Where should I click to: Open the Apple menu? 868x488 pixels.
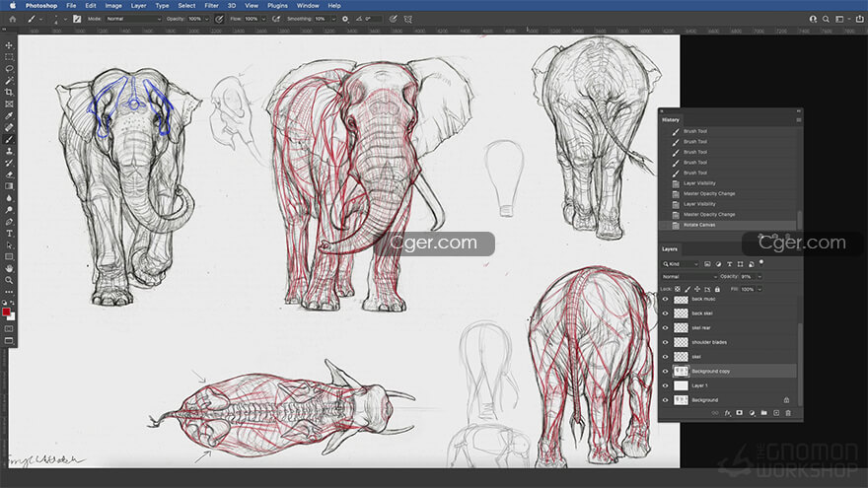(x=12, y=6)
